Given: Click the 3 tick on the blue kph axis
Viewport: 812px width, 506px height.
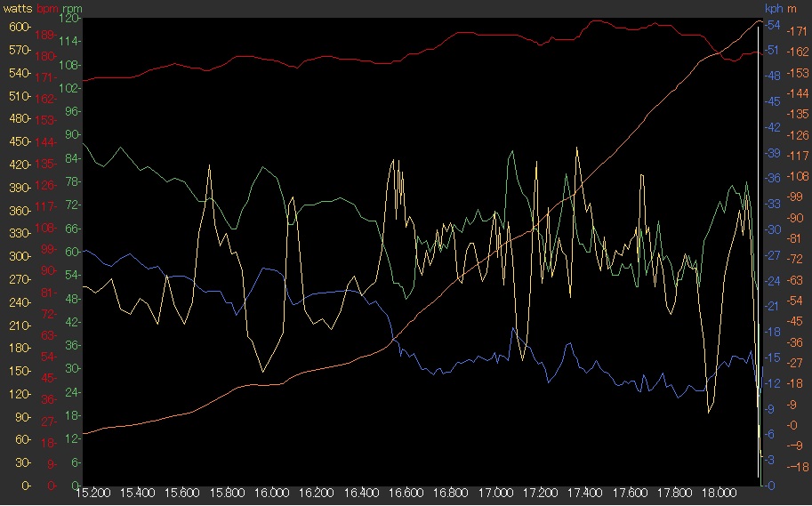Looking at the screenshot, I should [x=770, y=460].
